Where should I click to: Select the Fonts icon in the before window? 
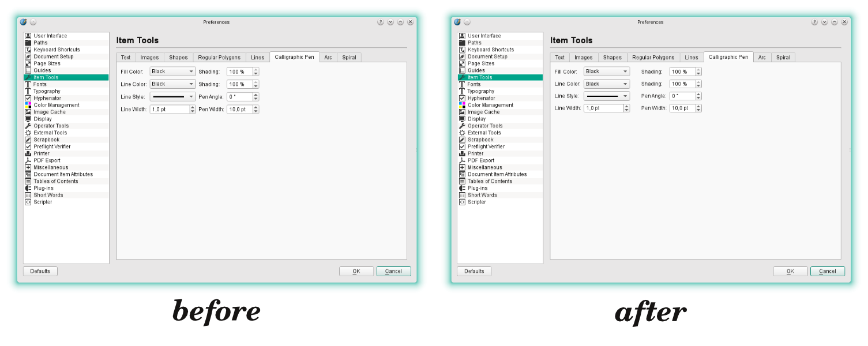click(28, 84)
